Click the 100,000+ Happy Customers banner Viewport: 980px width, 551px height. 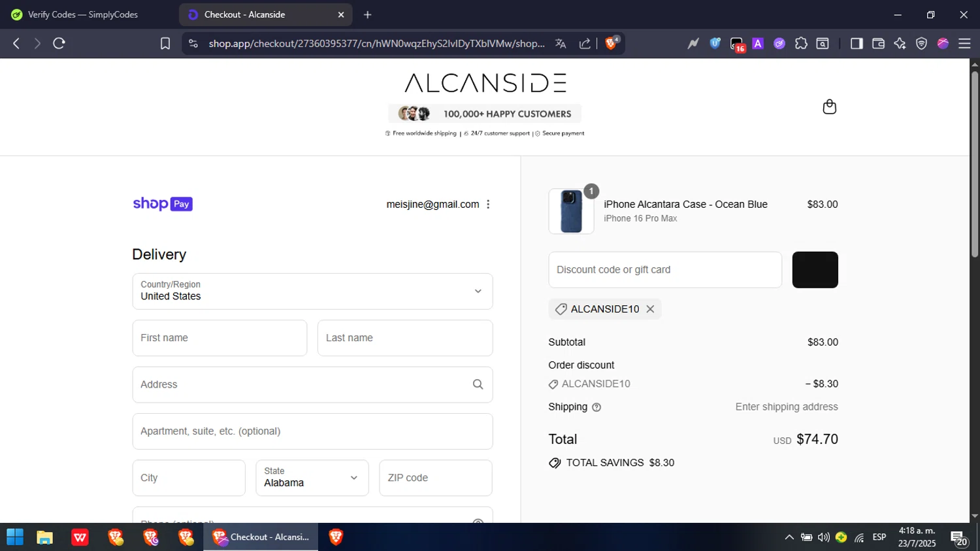point(485,114)
